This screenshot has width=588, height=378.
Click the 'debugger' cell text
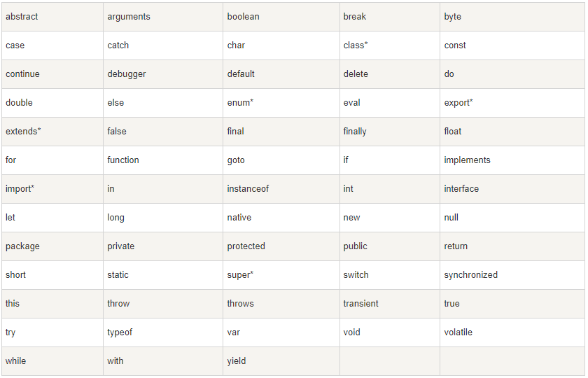127,74
